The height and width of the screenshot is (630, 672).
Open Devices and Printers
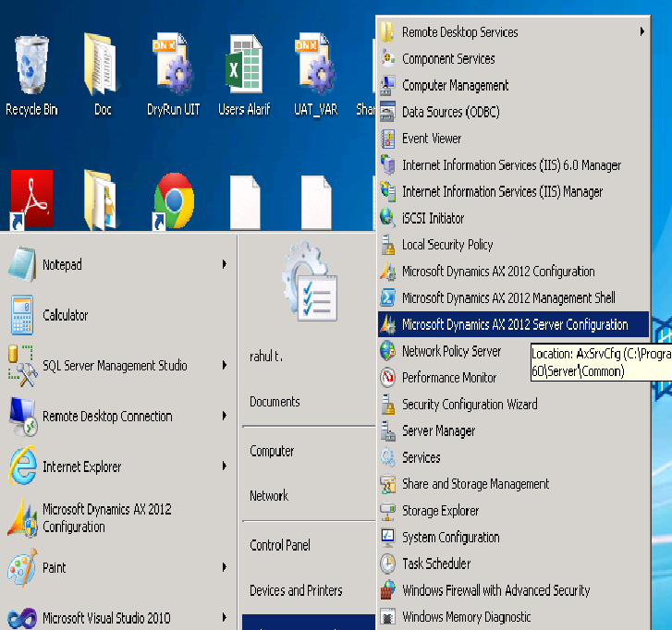[x=296, y=590]
